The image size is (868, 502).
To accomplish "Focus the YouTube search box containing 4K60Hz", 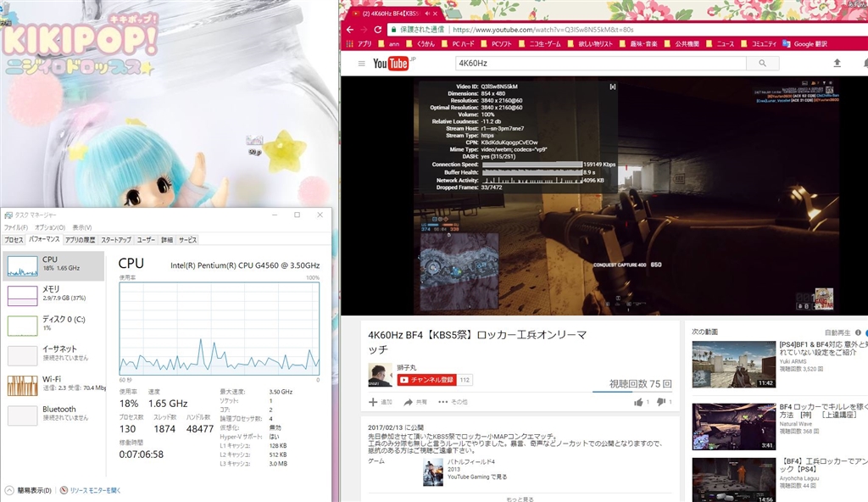I will pyautogui.click(x=601, y=63).
